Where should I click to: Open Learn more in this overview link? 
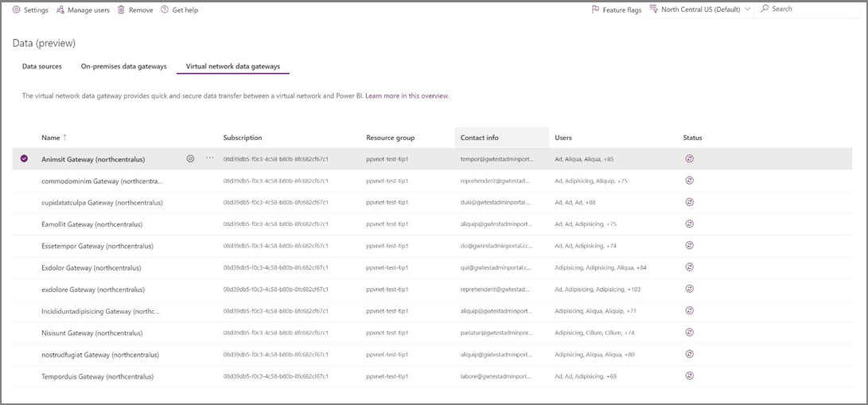pos(407,95)
